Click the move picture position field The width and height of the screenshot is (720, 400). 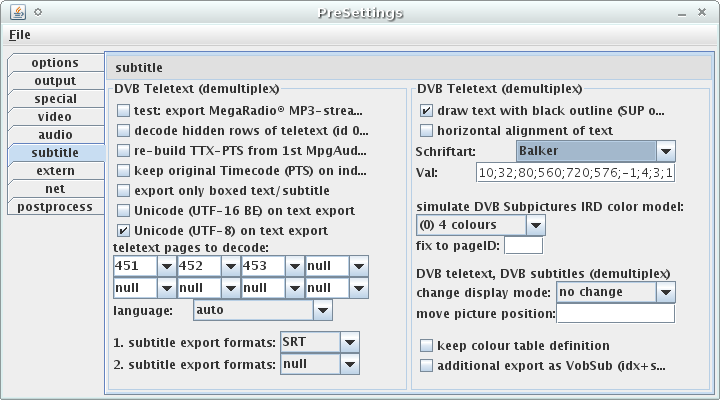click(x=615, y=314)
